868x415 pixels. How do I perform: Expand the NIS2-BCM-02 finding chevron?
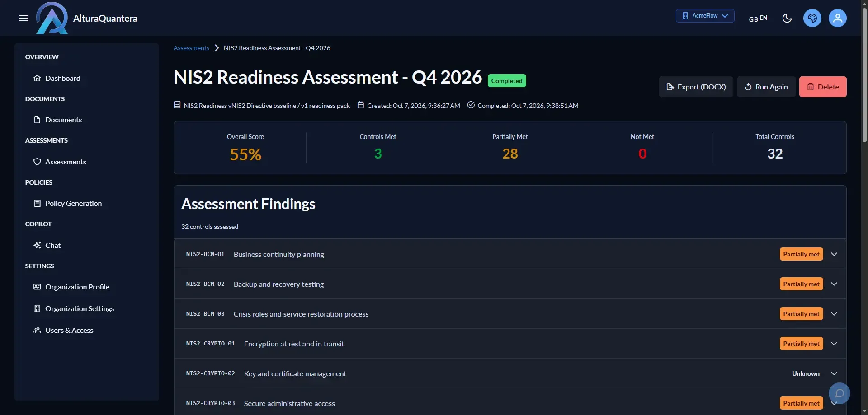(x=834, y=284)
